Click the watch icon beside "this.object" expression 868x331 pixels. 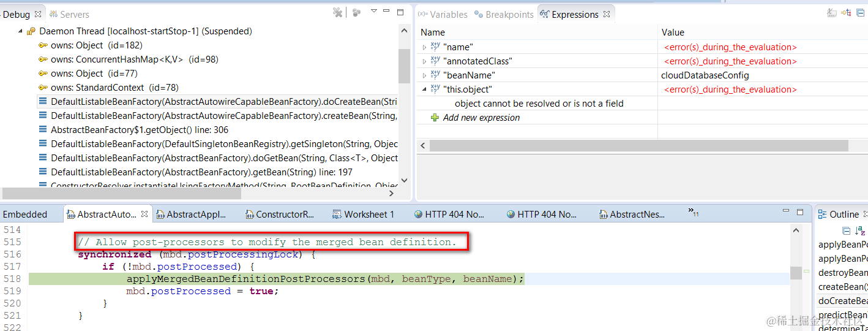point(435,89)
